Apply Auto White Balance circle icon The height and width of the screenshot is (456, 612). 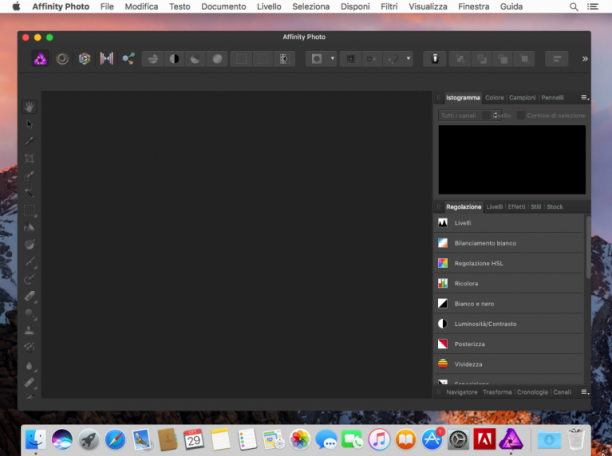click(x=217, y=59)
